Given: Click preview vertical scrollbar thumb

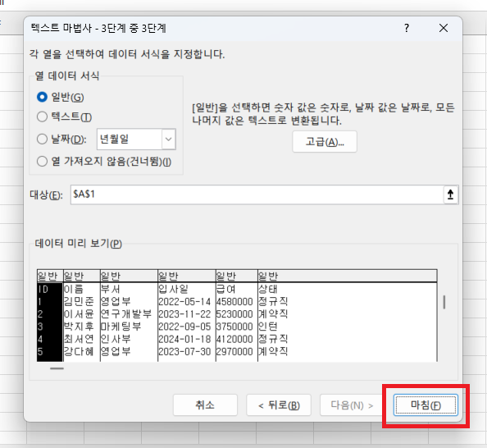Looking at the screenshot, I should coord(444,302).
